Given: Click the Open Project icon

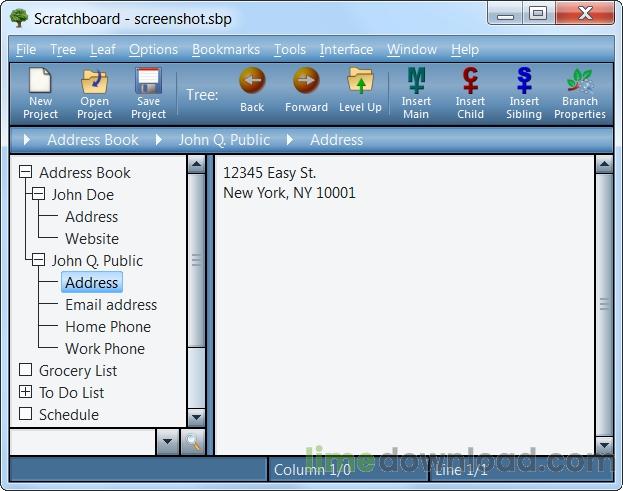Looking at the screenshot, I should (x=94, y=82).
